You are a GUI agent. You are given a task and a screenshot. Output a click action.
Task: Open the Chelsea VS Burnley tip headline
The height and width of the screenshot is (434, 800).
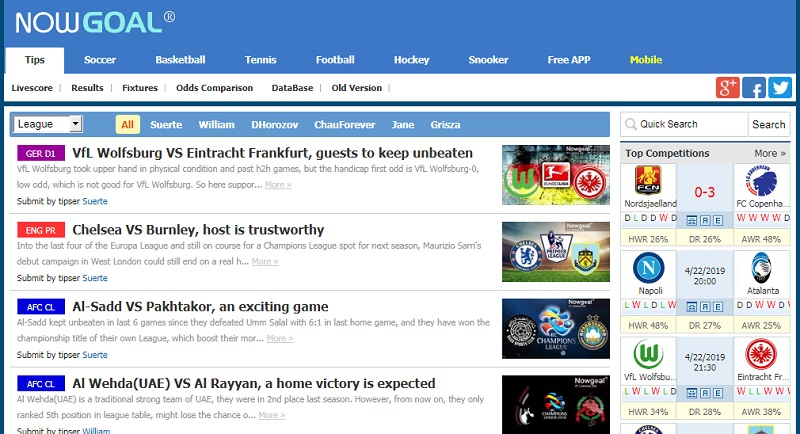[198, 230]
